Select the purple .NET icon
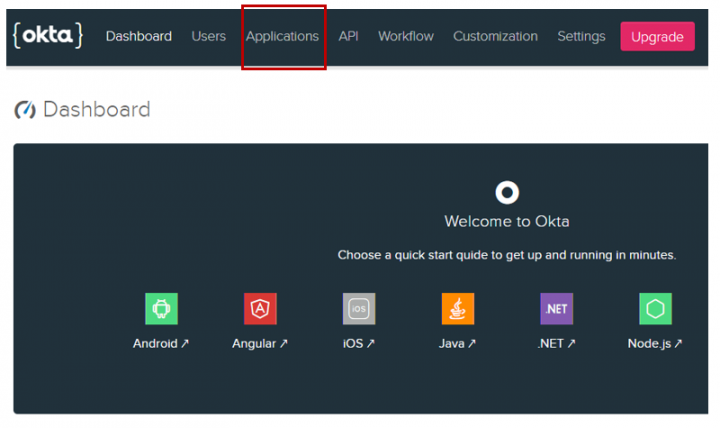The height and width of the screenshot is (428, 720). pyautogui.click(x=556, y=309)
